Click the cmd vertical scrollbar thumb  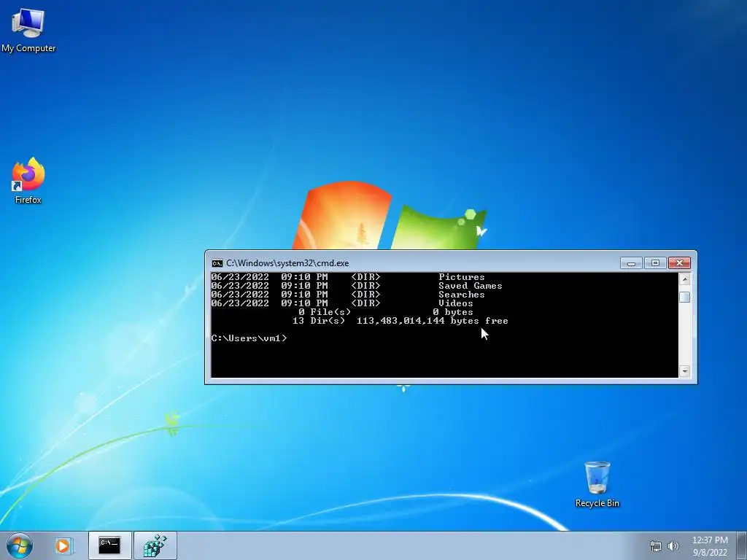pos(684,297)
